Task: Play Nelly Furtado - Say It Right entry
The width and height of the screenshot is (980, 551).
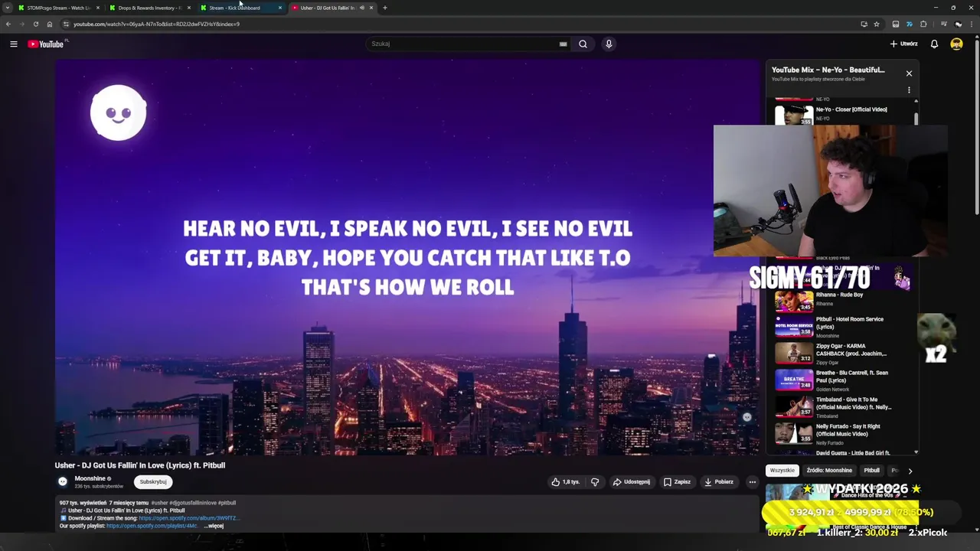Action: pyautogui.click(x=842, y=433)
